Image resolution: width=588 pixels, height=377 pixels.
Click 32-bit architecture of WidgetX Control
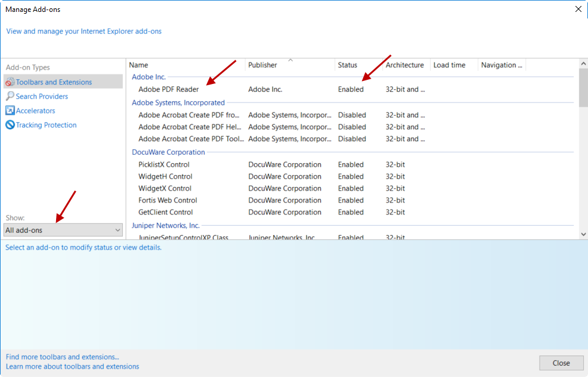pos(395,188)
